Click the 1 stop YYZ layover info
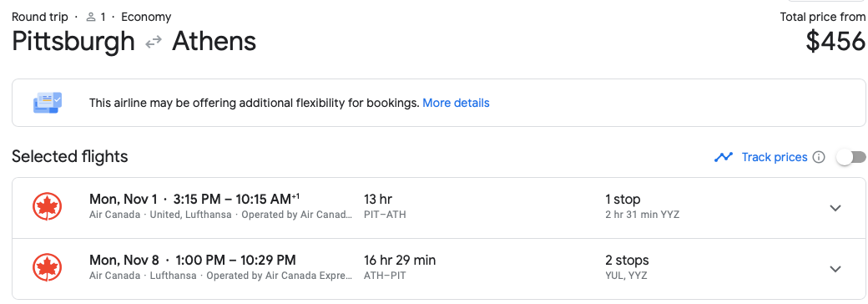The height and width of the screenshot is (304, 868). [642, 206]
